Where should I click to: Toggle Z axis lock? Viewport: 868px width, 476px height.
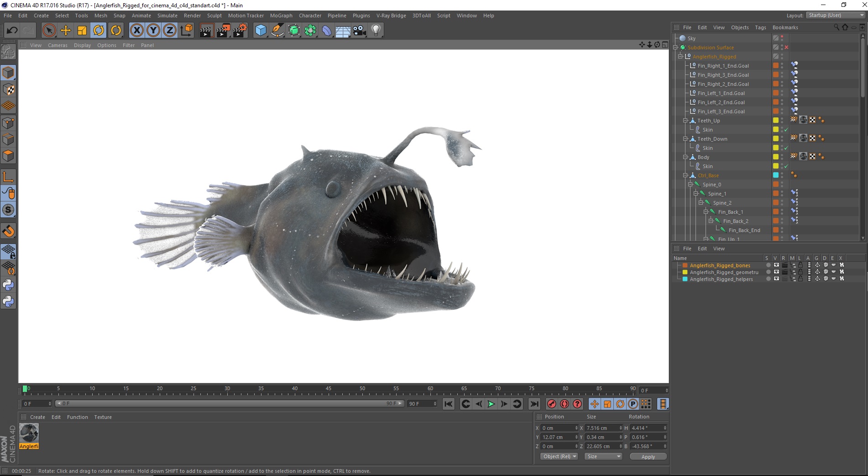(x=170, y=31)
